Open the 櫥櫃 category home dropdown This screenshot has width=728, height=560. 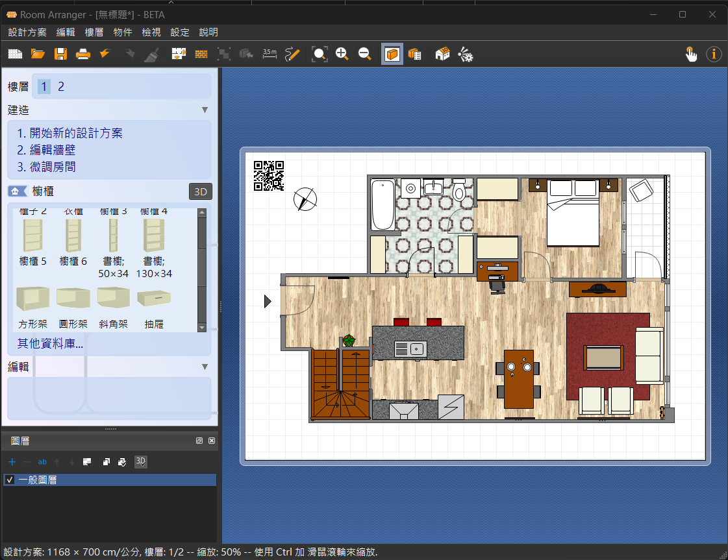click(x=17, y=191)
